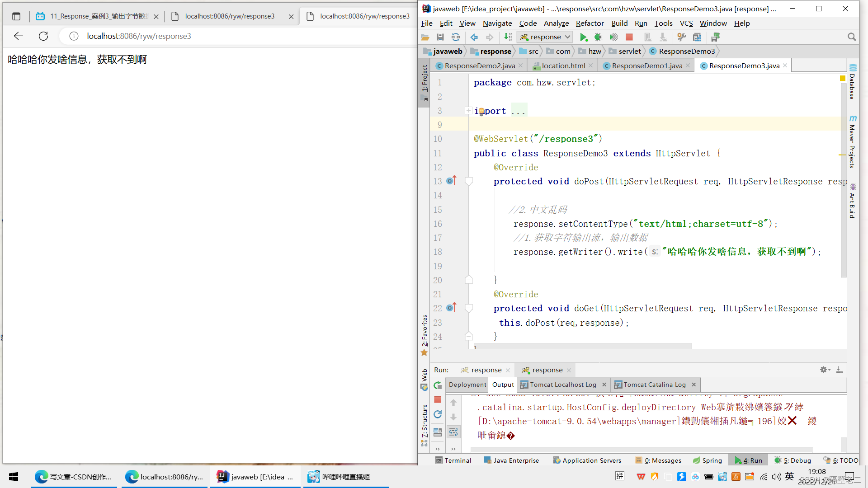Open the response run configuration dropdown
The height and width of the screenshot is (488, 868).
[546, 37]
